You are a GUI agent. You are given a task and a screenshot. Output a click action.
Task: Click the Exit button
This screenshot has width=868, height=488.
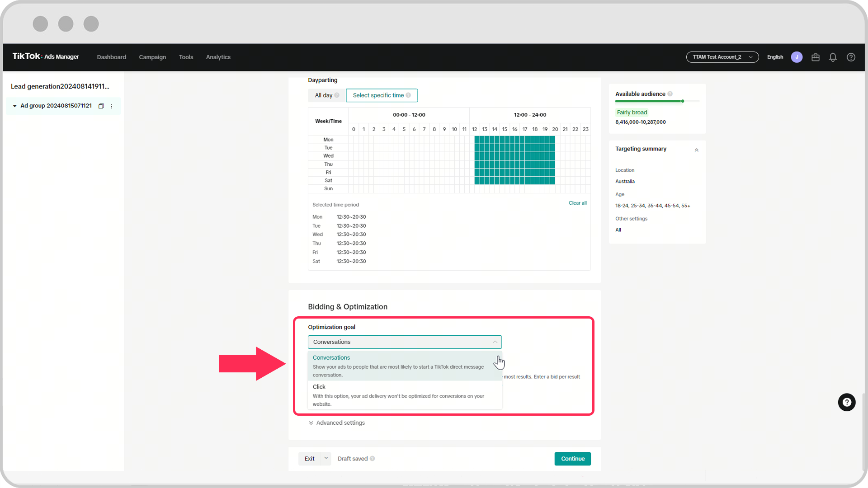coord(309,458)
